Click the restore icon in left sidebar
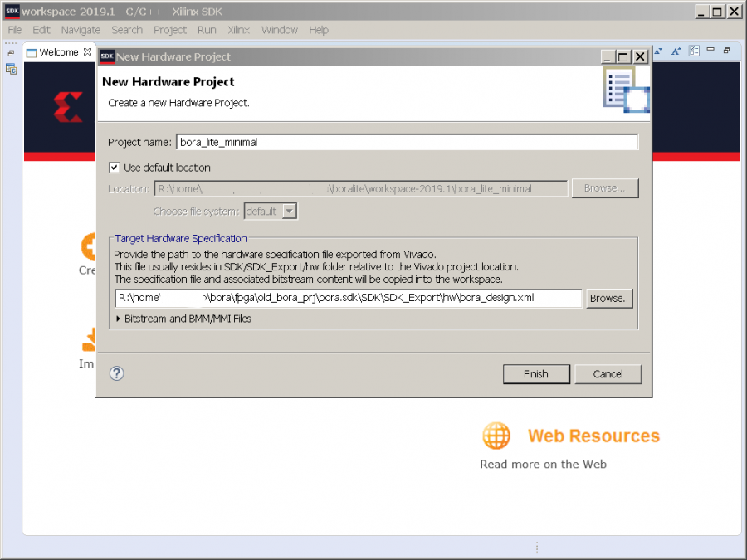 pos(12,52)
